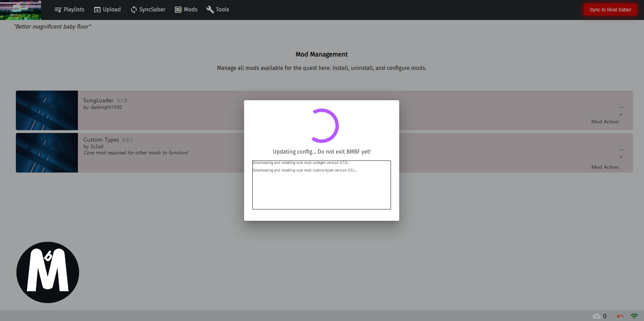This screenshot has height=321, width=644.
Task: Click the green Wi-Fi connection icon
Action: (634, 316)
